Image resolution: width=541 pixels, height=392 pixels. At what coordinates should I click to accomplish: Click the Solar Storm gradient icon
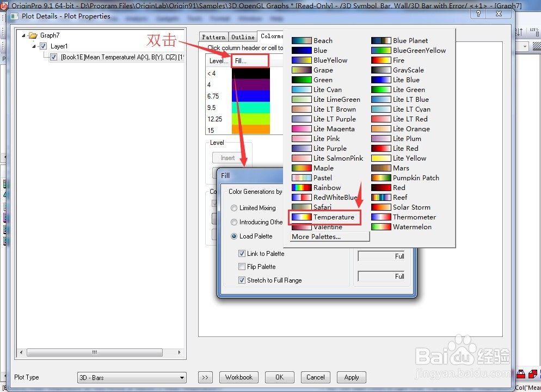(381, 207)
